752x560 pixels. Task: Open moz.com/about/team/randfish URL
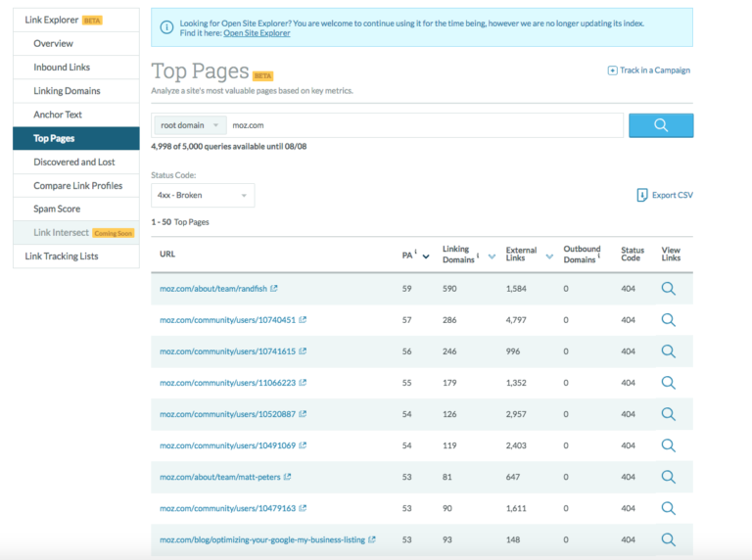click(213, 289)
